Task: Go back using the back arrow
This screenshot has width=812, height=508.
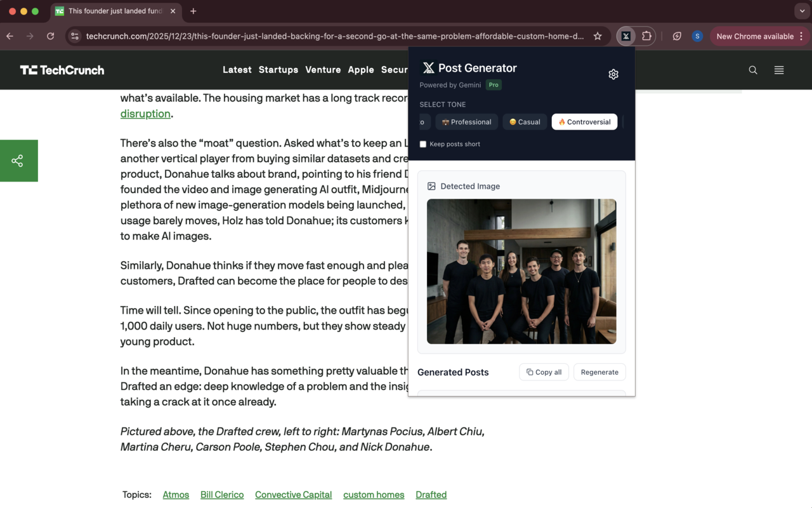Action: tap(10, 36)
